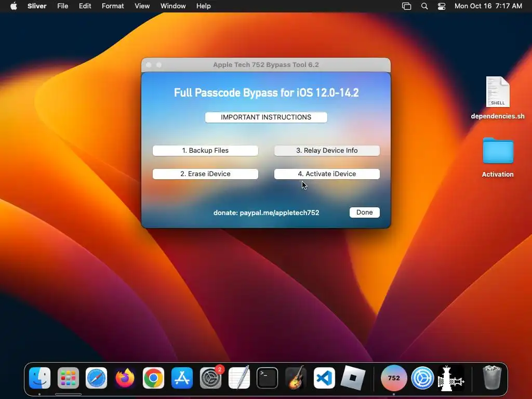
Task: Open the Apple menu
Action: [14, 6]
